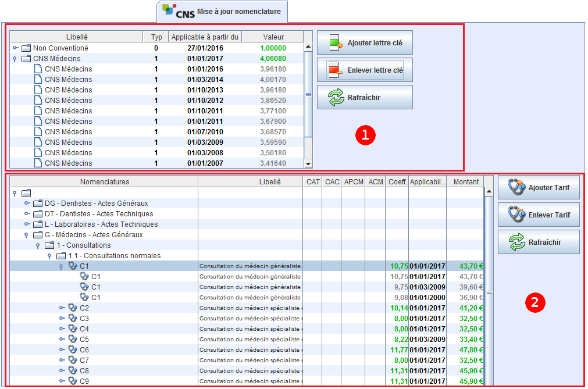Collapse the CNS Médecins parent node
The width and height of the screenshot is (588, 389).
pyautogui.click(x=15, y=59)
